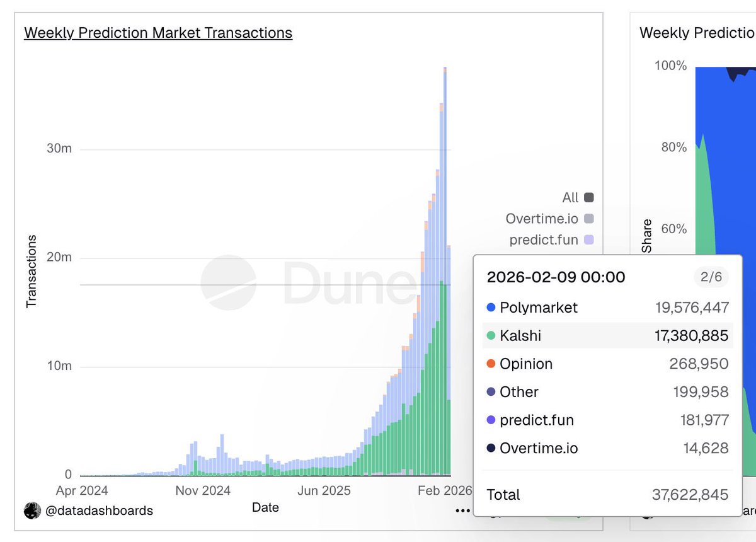This screenshot has height=542, width=756.
Task: Click the predict.fun legend label
Action: coord(544,239)
